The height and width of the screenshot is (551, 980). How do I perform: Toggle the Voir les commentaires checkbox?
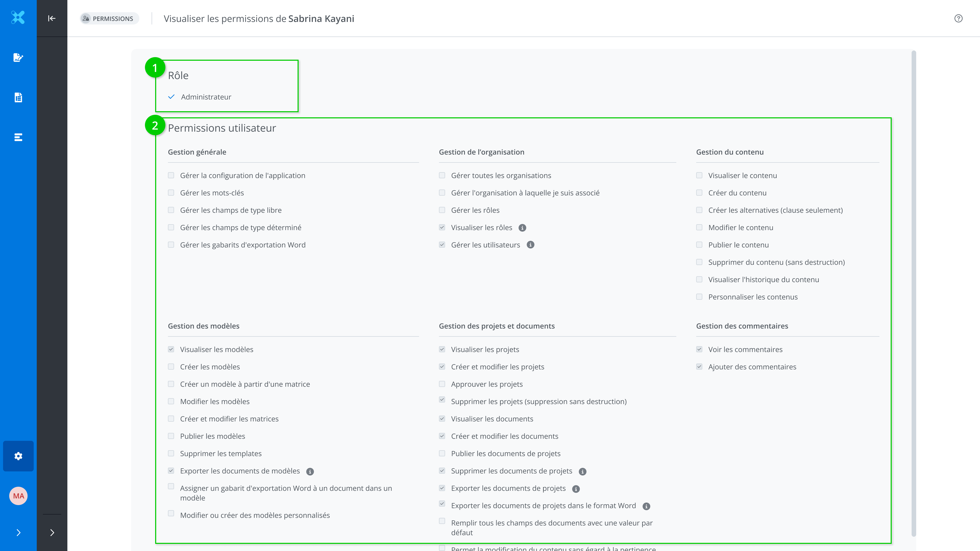699,349
